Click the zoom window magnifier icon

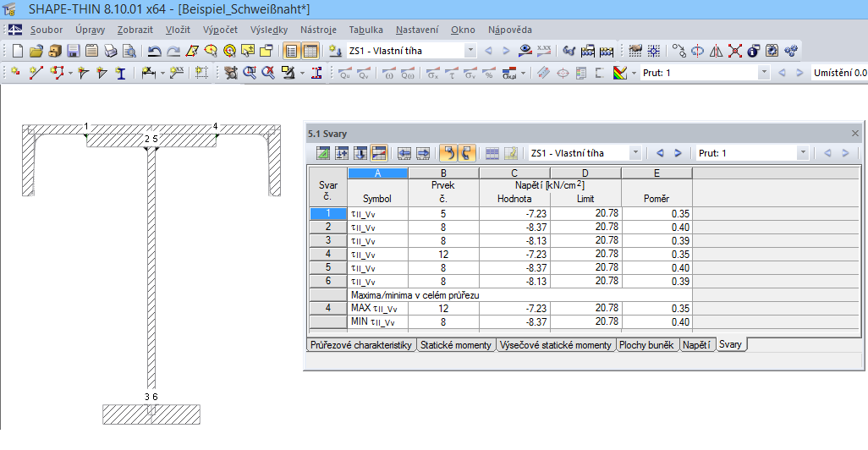[x=250, y=73]
